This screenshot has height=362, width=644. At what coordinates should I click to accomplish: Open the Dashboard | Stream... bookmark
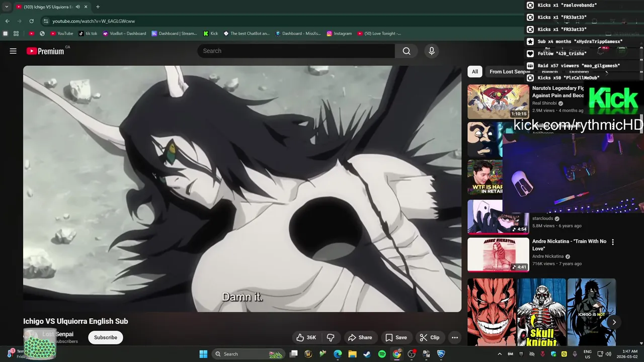click(x=175, y=34)
